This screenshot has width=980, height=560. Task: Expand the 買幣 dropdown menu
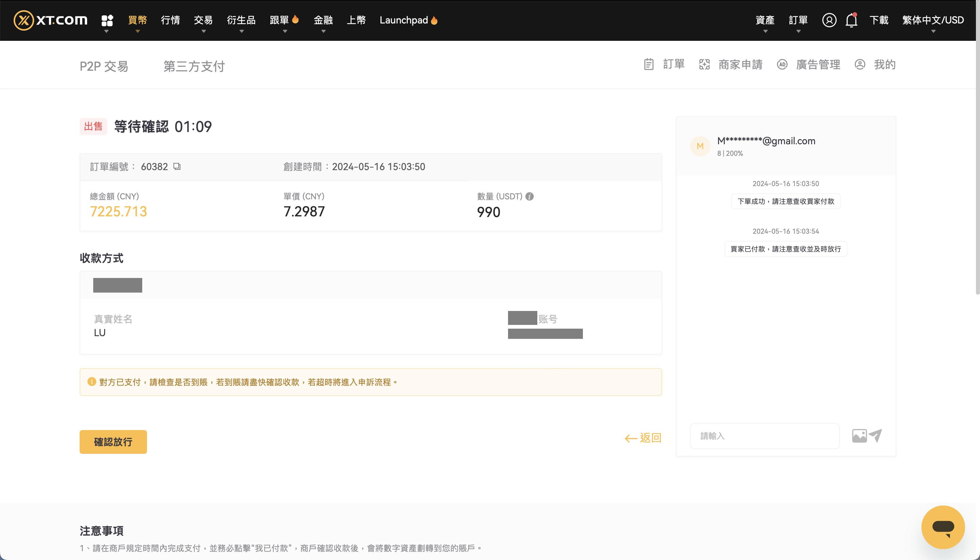point(137,20)
